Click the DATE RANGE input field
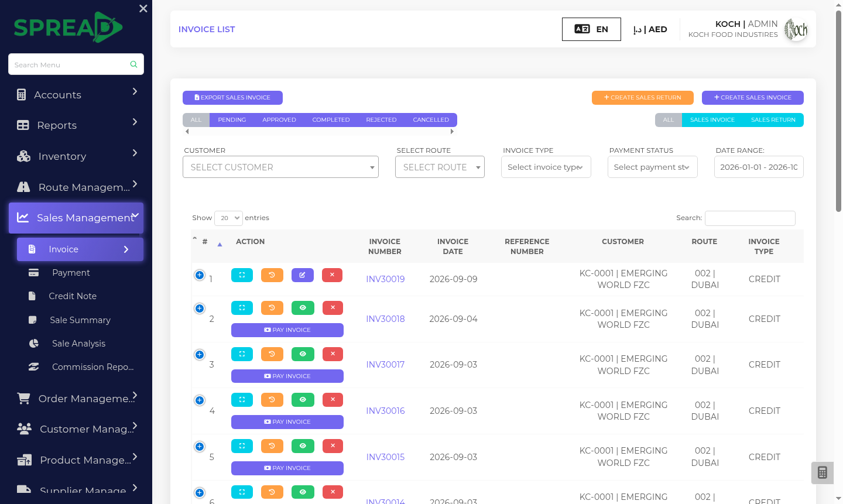 pyautogui.click(x=759, y=167)
